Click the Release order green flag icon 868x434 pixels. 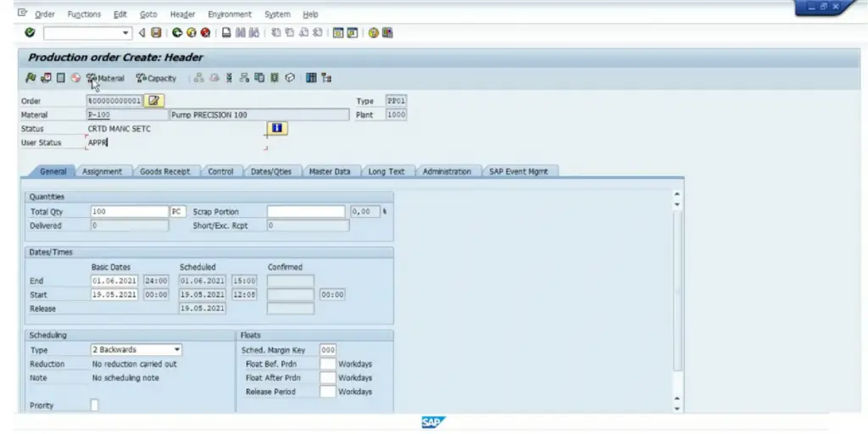31,78
